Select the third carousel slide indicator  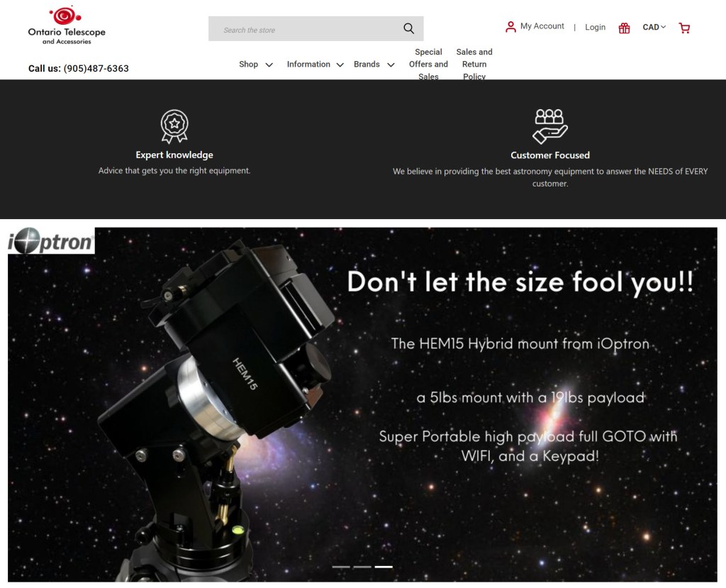pos(384,567)
